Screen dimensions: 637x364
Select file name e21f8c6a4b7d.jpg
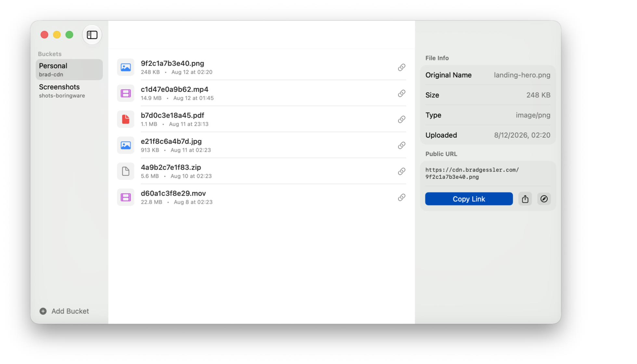pos(171,141)
